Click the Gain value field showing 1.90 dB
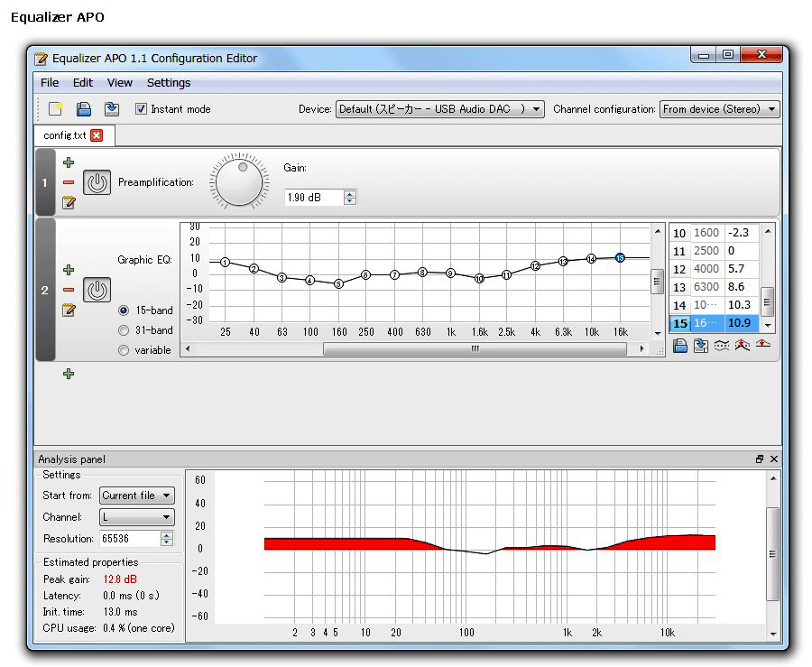 point(314,198)
